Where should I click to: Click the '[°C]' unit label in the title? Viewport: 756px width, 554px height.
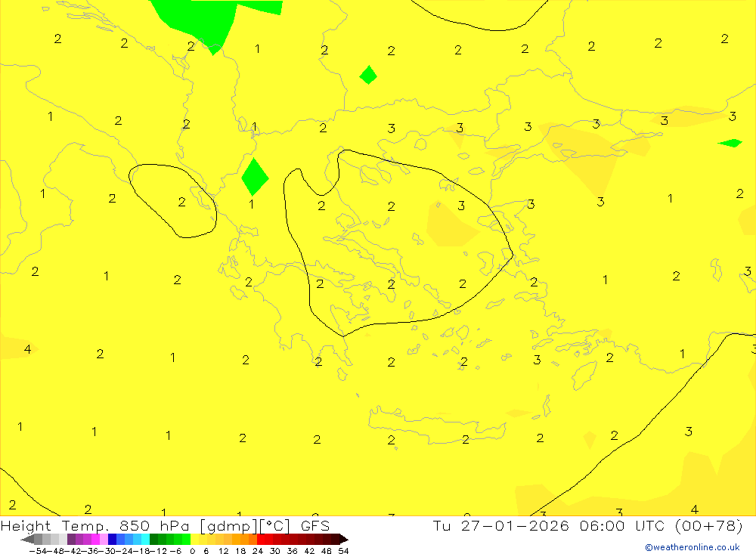pos(274,525)
